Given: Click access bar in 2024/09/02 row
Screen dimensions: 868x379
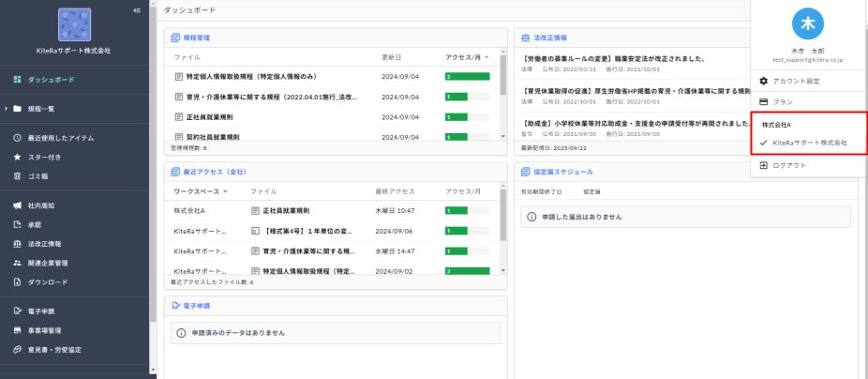Looking at the screenshot, I should tap(467, 271).
